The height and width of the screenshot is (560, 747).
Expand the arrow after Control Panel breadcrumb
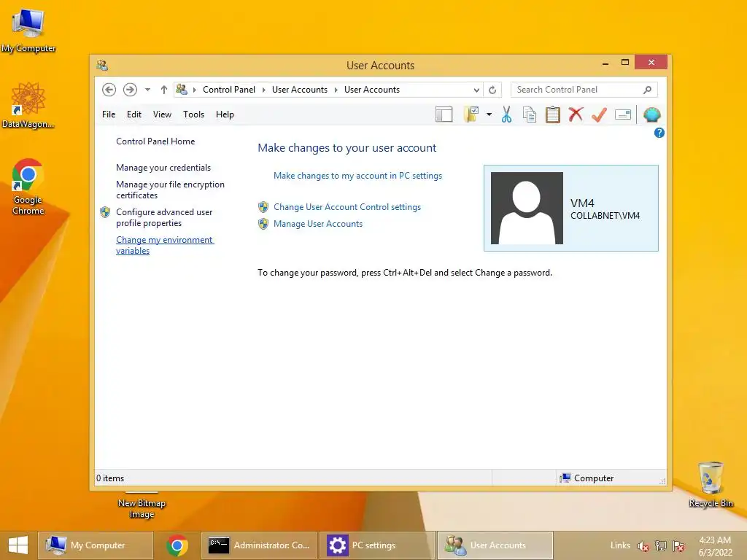[264, 90]
